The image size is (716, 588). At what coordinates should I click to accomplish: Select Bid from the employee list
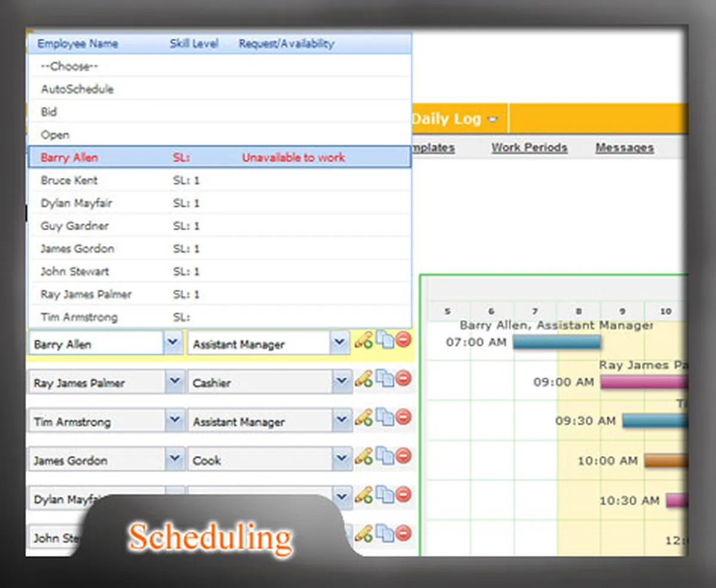[220, 112]
